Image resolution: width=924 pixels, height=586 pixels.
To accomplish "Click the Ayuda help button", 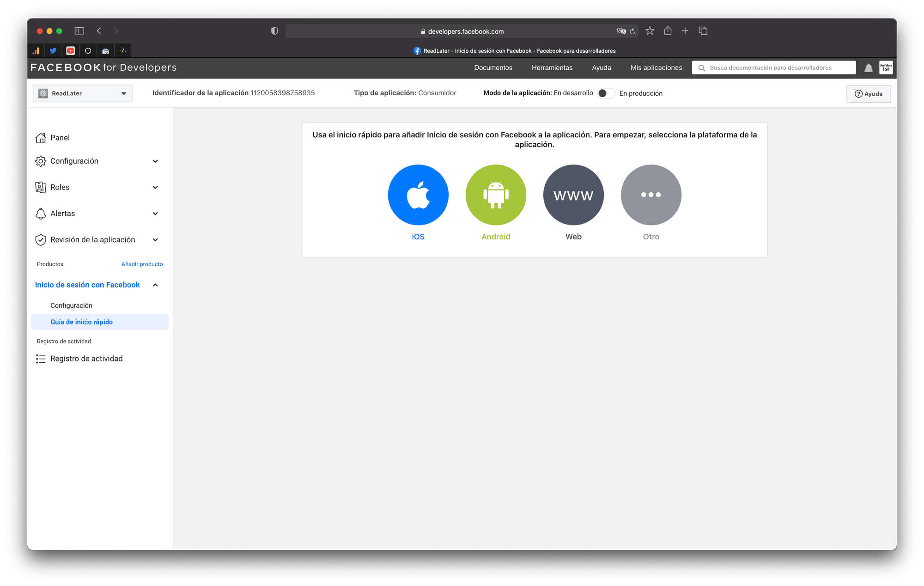I will (x=869, y=94).
